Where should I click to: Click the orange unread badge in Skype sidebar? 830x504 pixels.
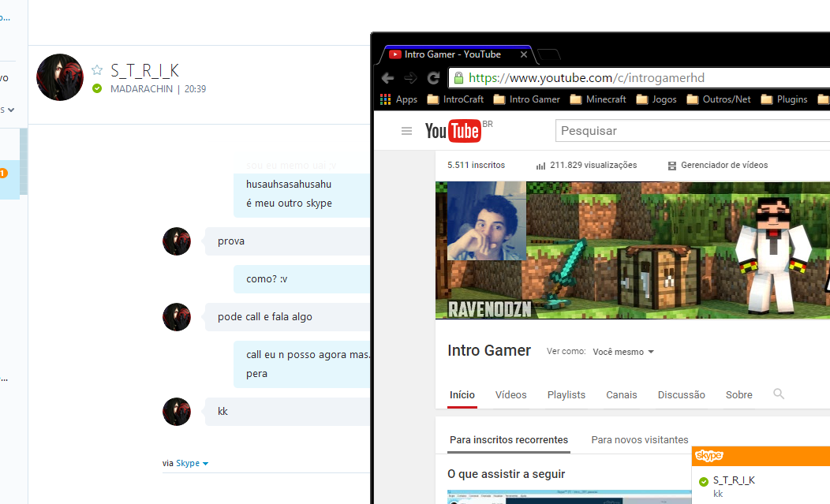(x=2, y=173)
